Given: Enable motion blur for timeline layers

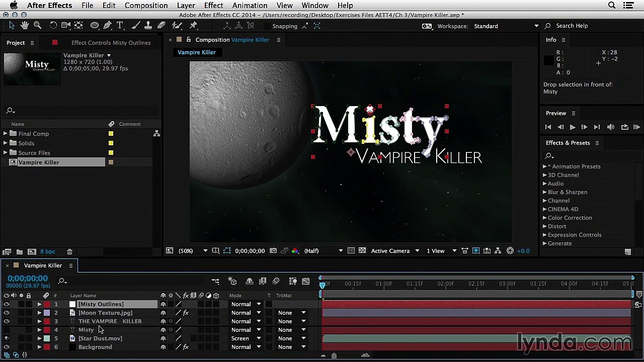Looking at the screenshot, I should pos(276,281).
